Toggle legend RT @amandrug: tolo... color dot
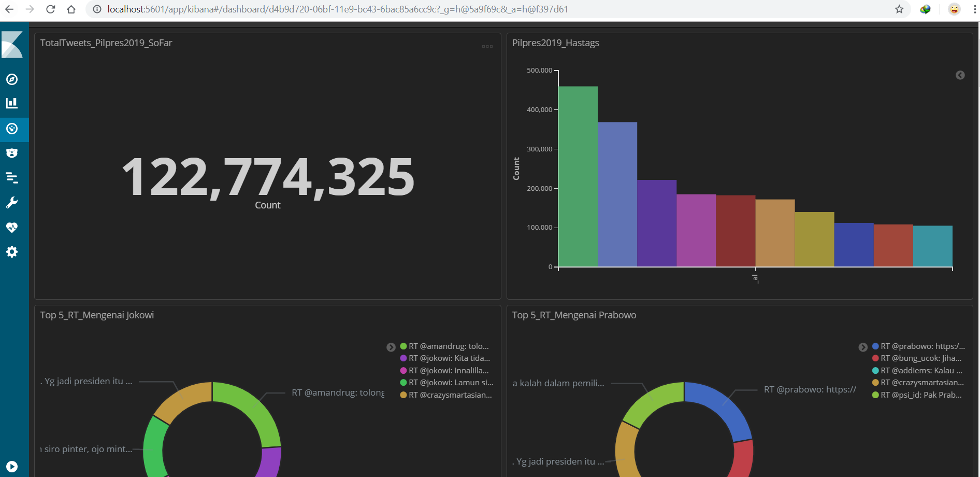The width and height of the screenshot is (980, 477). [403, 346]
